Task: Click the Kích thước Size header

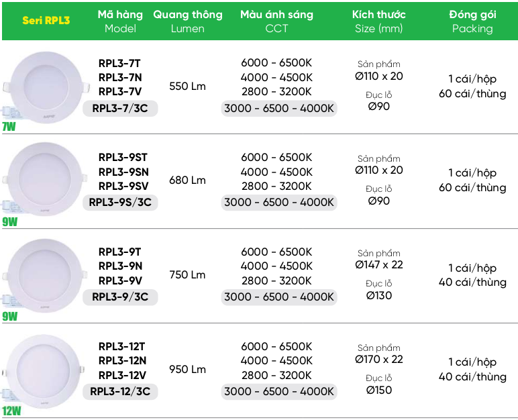Action: point(378,21)
